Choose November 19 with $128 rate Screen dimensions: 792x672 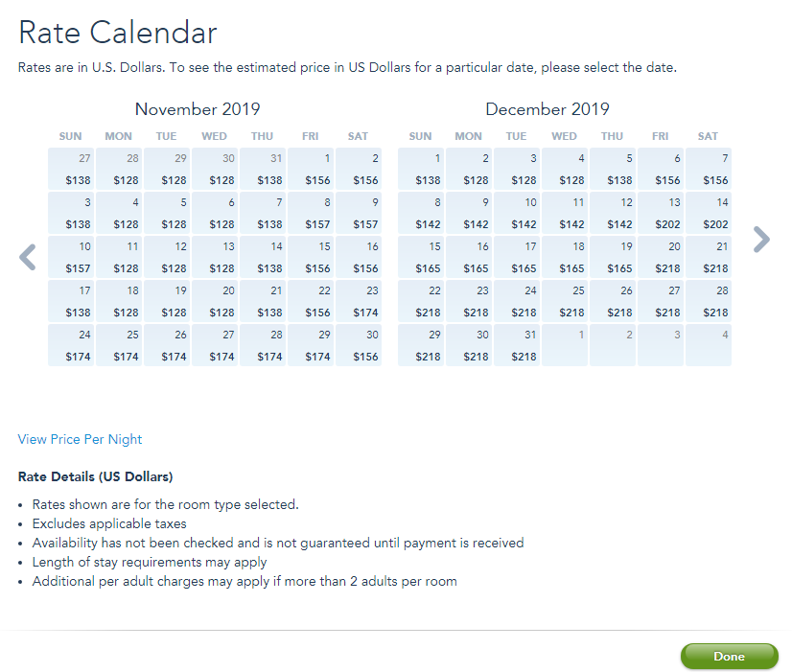click(167, 302)
